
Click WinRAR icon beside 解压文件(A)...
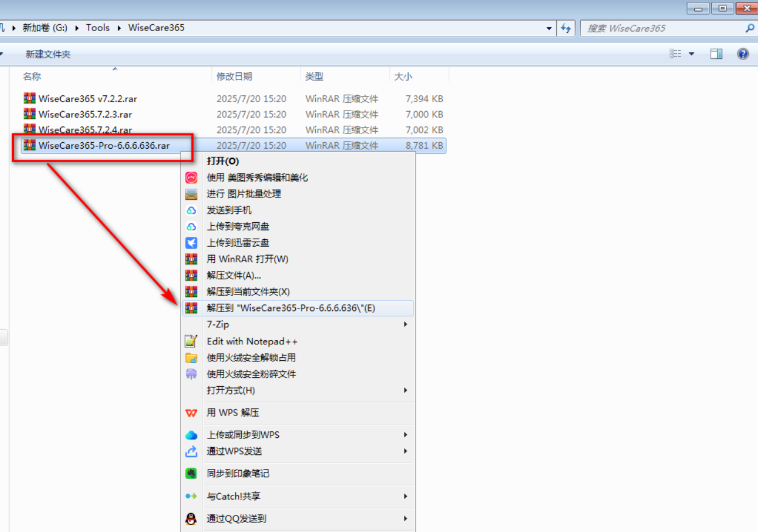191,276
